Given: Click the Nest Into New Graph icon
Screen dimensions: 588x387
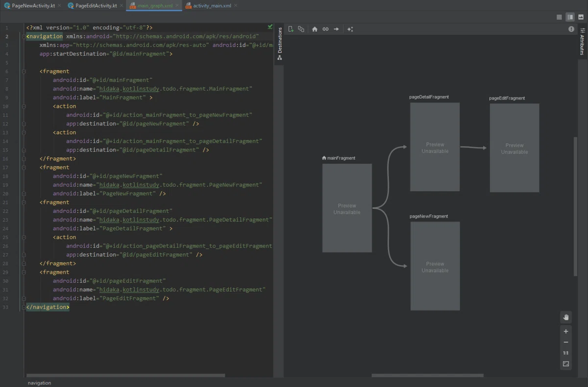Looking at the screenshot, I should (x=301, y=29).
